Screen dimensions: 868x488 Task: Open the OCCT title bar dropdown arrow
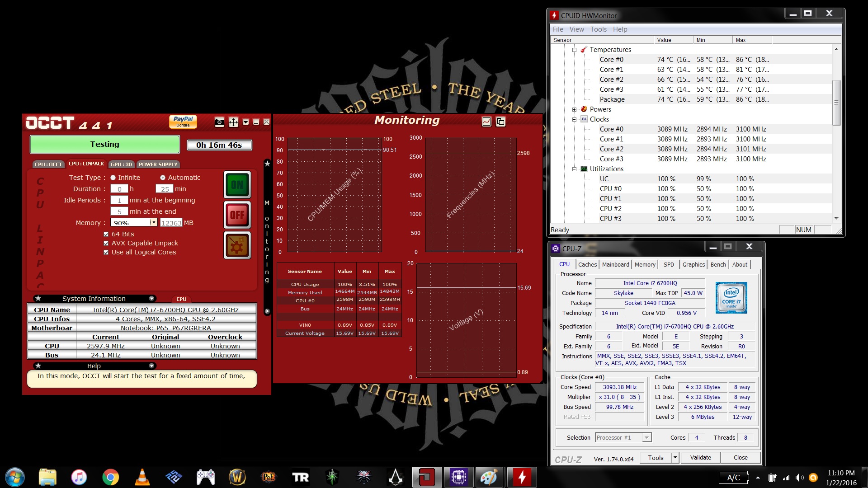tap(245, 122)
